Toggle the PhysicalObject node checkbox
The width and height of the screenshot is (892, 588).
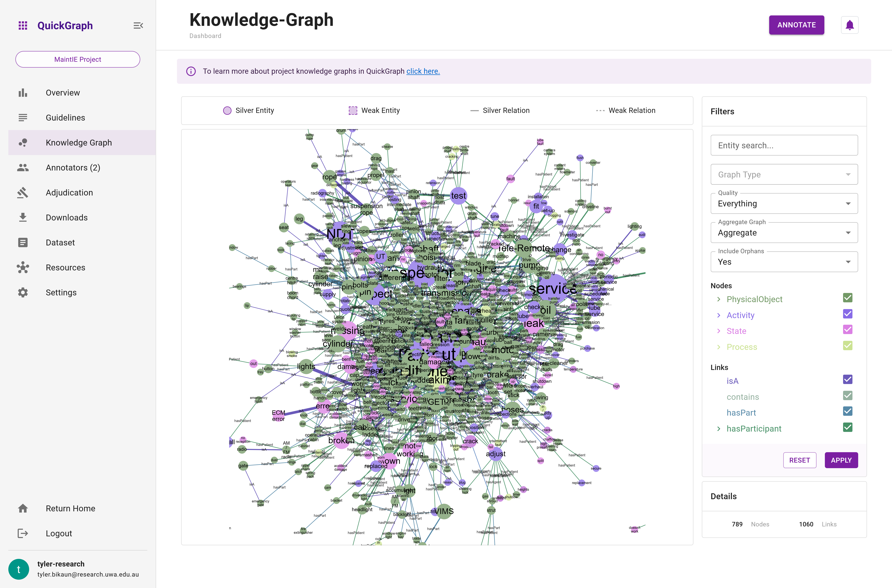(848, 299)
